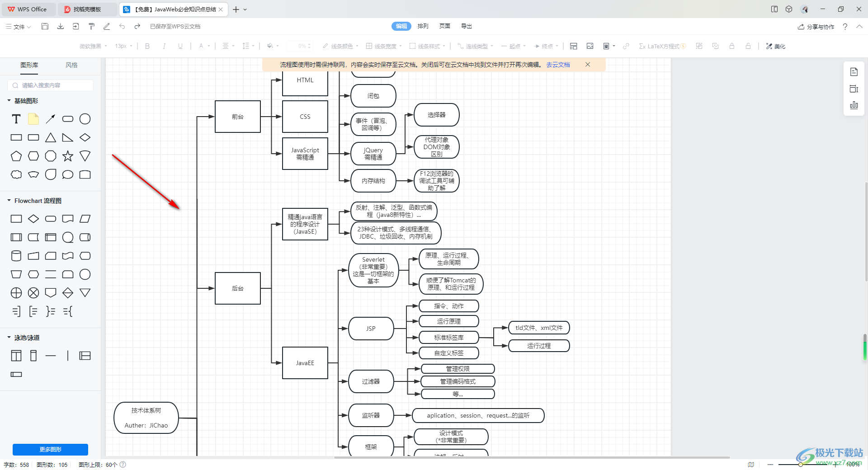Select the flowchart cylinder database shape
This screenshot has width=868, height=470.
pos(16,256)
